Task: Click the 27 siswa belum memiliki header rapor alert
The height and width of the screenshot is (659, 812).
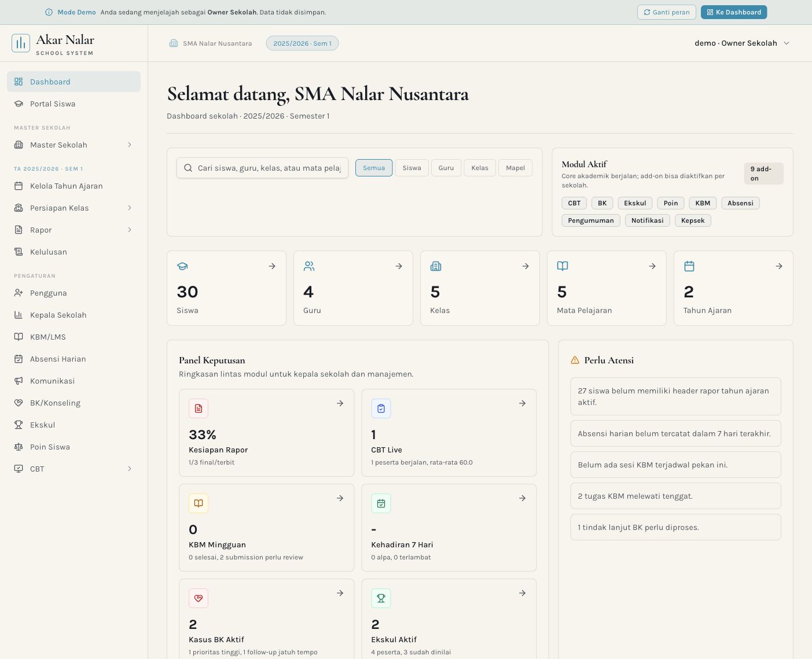Action: [675, 396]
